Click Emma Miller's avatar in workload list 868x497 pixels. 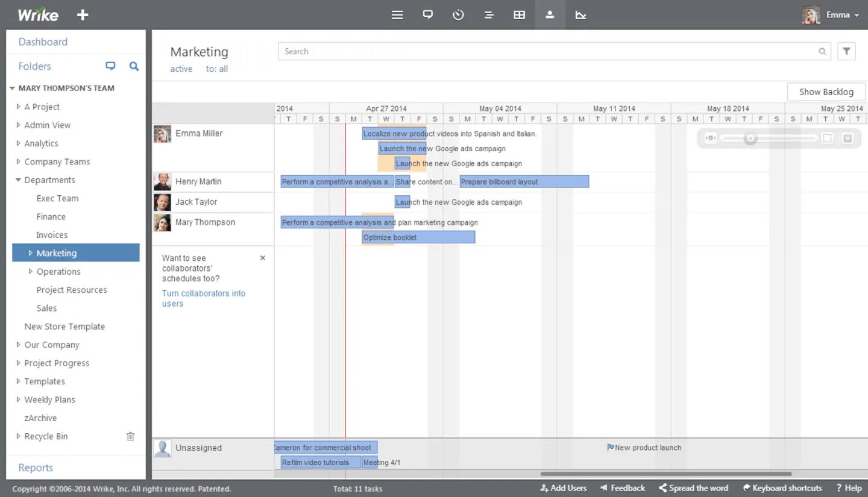coord(162,134)
